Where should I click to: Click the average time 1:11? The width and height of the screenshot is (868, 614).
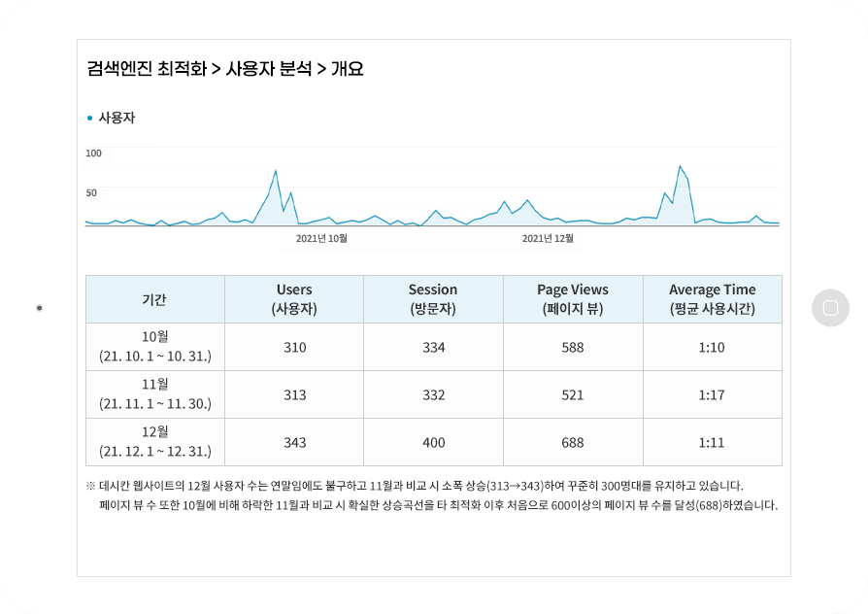pyautogui.click(x=712, y=443)
